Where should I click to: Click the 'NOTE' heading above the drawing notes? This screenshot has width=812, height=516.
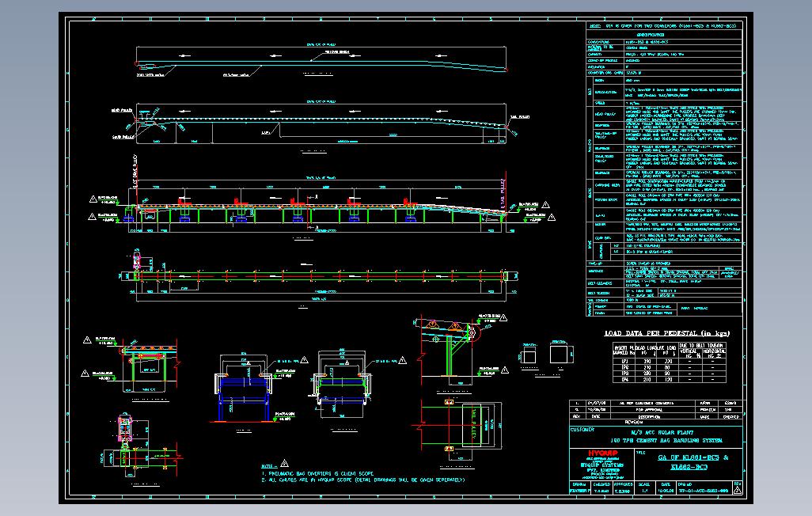pos(268,466)
